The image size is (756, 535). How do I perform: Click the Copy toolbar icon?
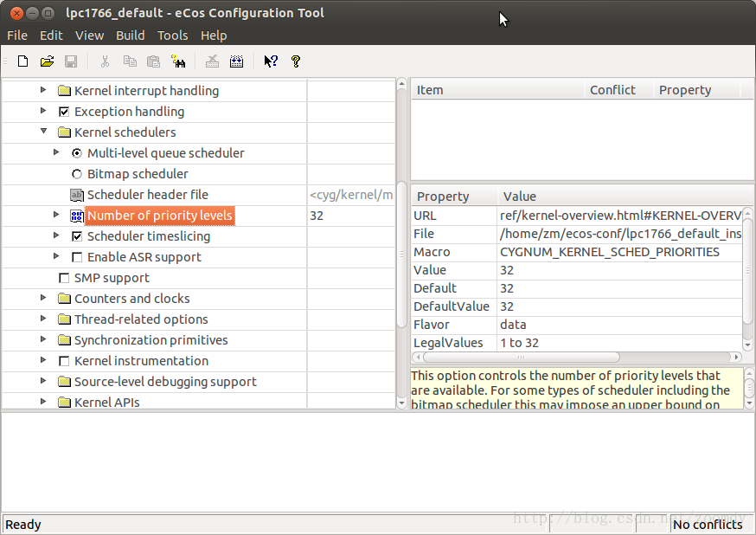click(130, 61)
